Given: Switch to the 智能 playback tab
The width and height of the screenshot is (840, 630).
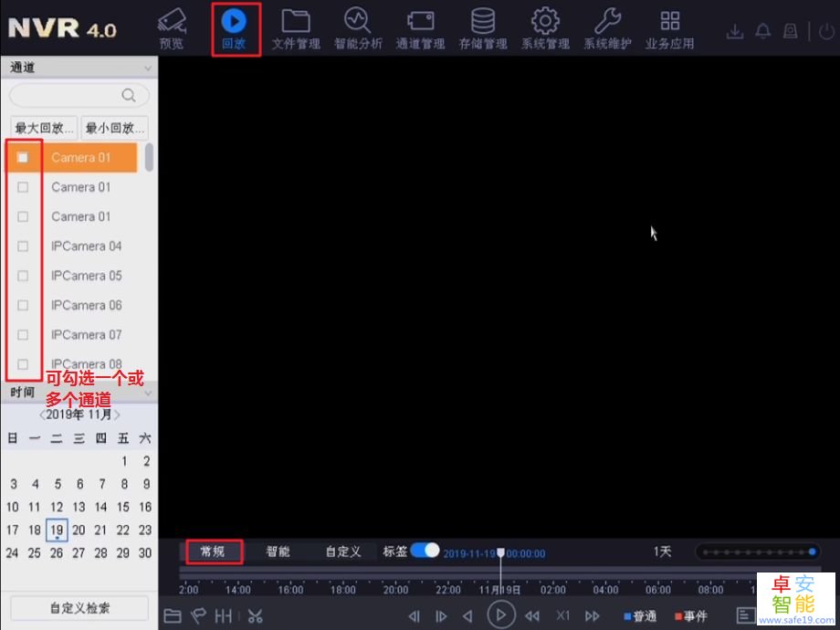Looking at the screenshot, I should pos(278,551).
